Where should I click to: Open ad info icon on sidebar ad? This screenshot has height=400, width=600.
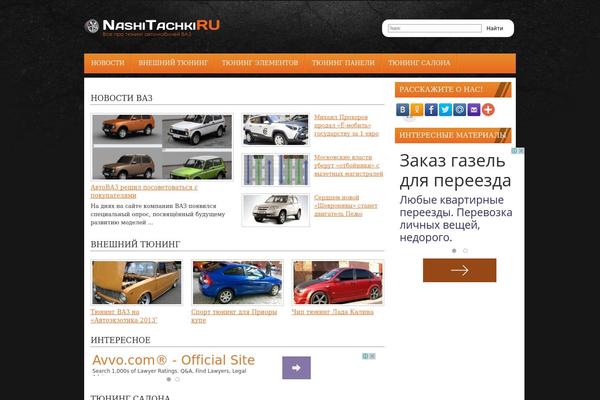(515, 151)
